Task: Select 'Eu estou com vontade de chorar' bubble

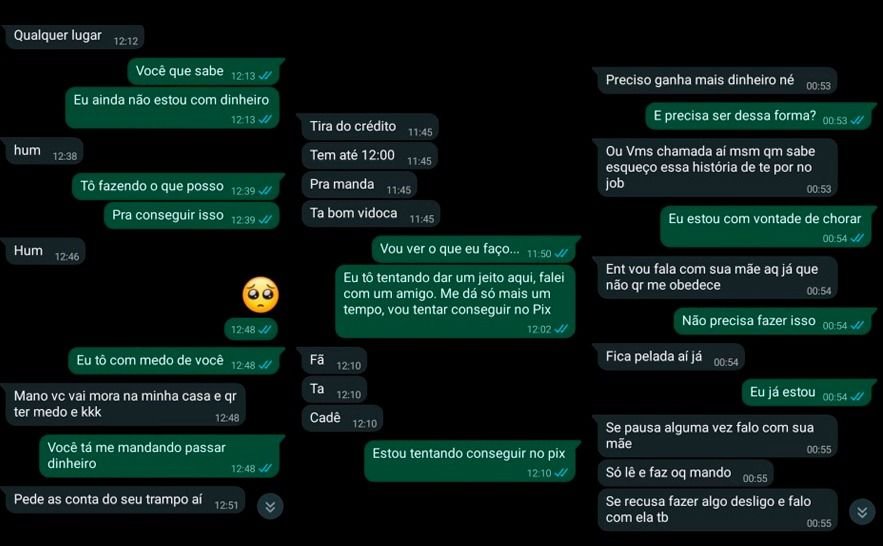Action: [x=768, y=227]
